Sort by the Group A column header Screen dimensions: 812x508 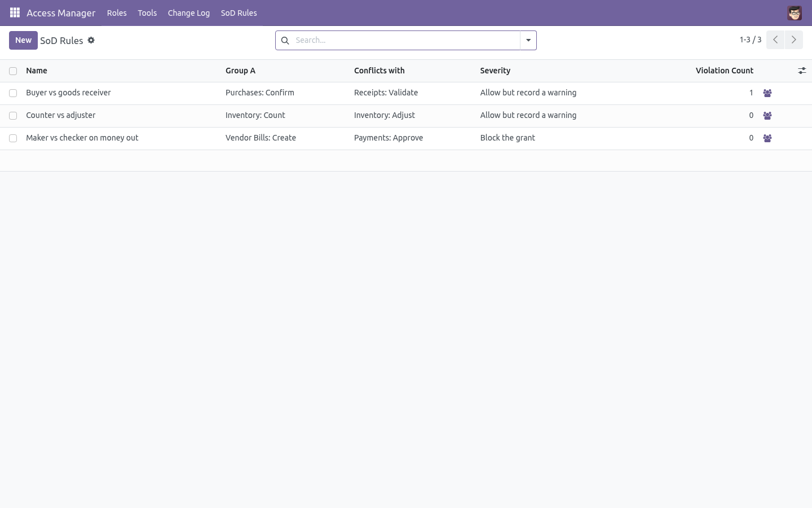240,71
